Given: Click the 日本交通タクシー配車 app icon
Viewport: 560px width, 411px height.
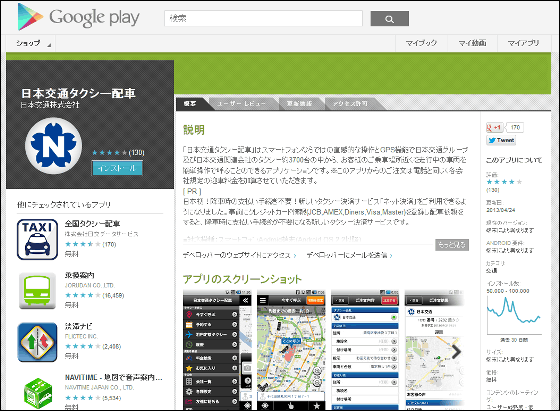Looking at the screenshot, I should click(x=54, y=146).
